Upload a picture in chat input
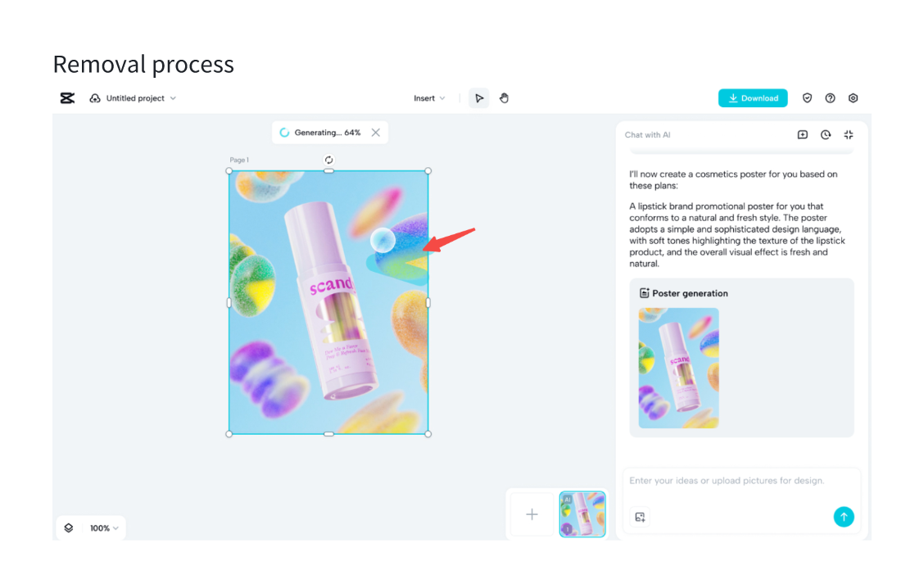Viewport: 924px width, 588px height. pyautogui.click(x=641, y=517)
